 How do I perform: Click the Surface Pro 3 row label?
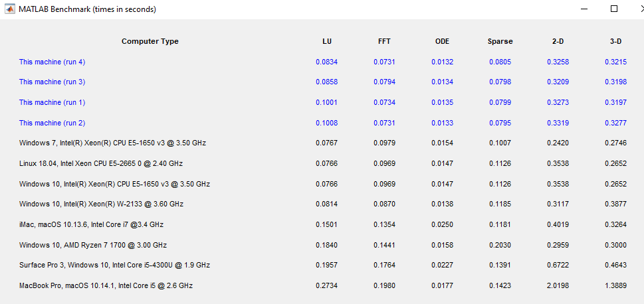click(x=114, y=266)
